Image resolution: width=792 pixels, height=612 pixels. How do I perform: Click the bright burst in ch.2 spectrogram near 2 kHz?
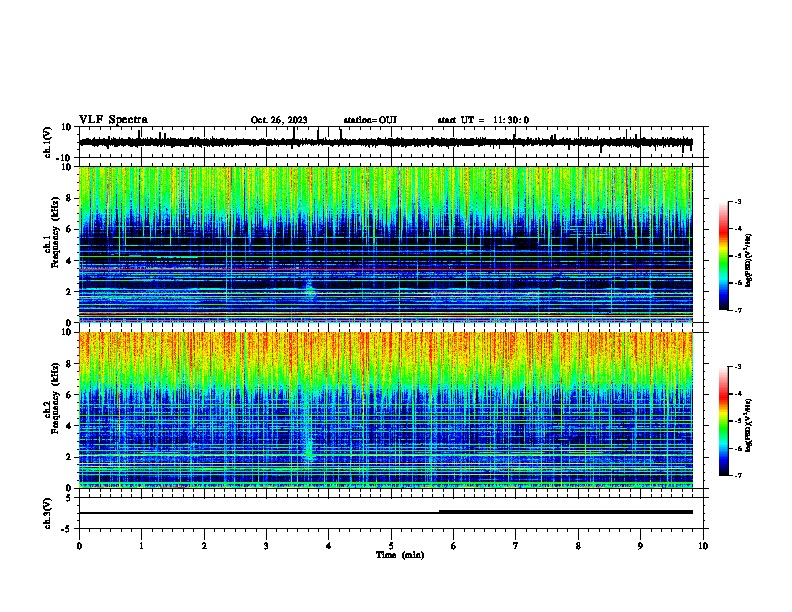pyautogui.click(x=309, y=454)
